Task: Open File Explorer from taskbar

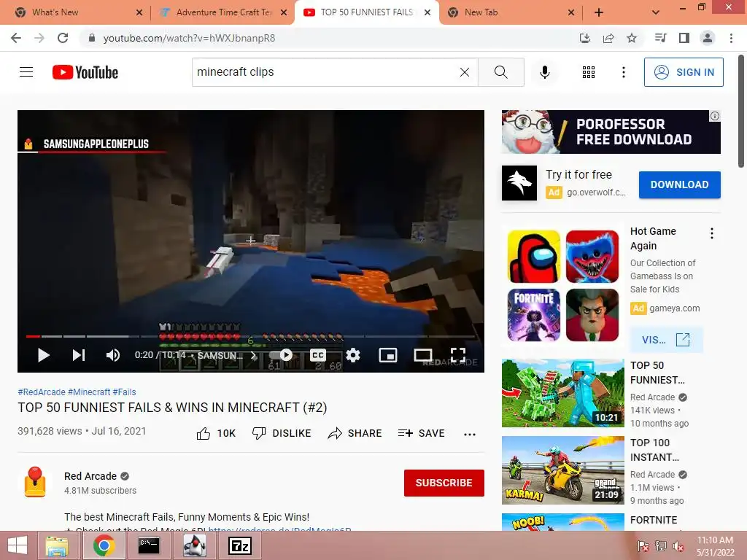Action: click(x=57, y=545)
